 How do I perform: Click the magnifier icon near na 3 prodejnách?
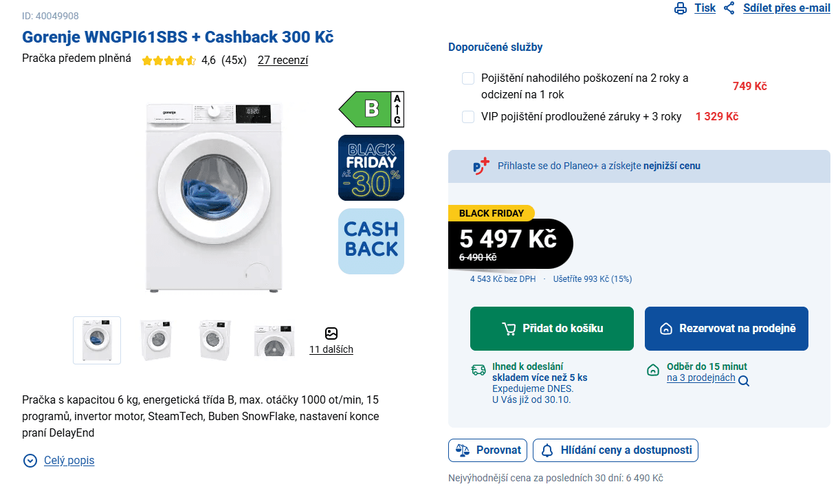743,379
